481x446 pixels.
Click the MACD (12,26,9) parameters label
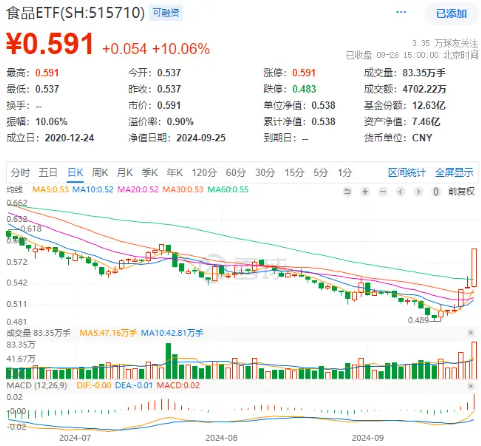(x=37, y=385)
